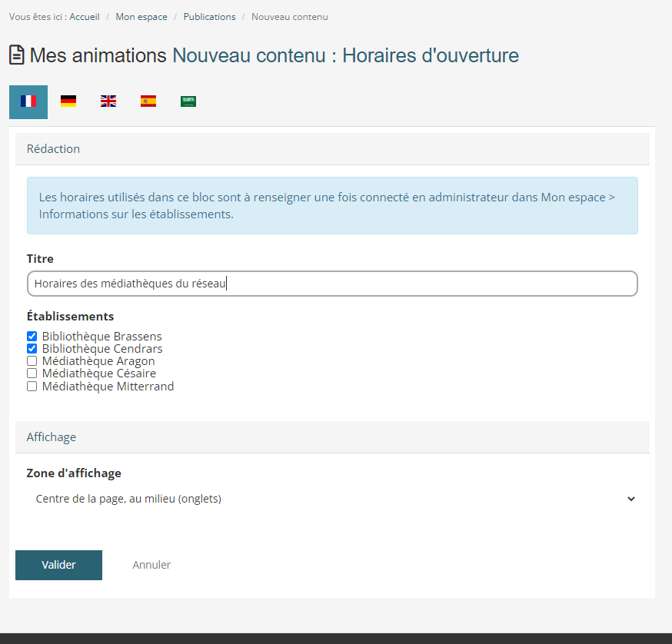
Task: Cancel with the Annuler link
Action: pyautogui.click(x=151, y=565)
